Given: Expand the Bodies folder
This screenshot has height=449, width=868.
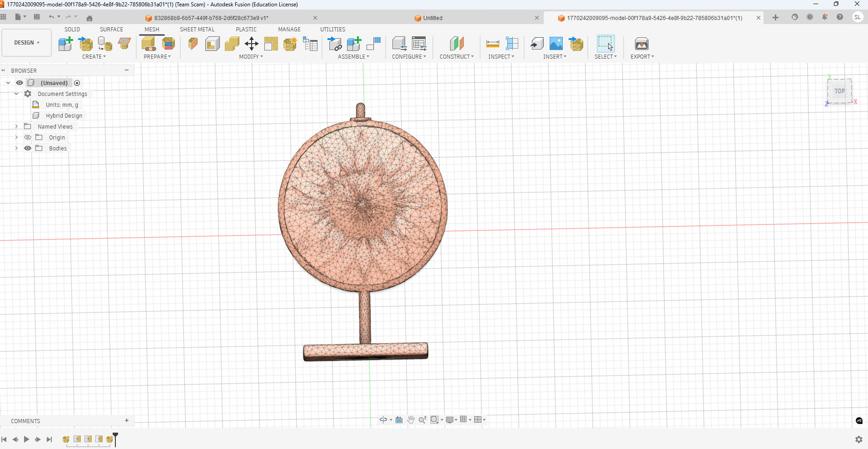Looking at the screenshot, I should [x=16, y=148].
